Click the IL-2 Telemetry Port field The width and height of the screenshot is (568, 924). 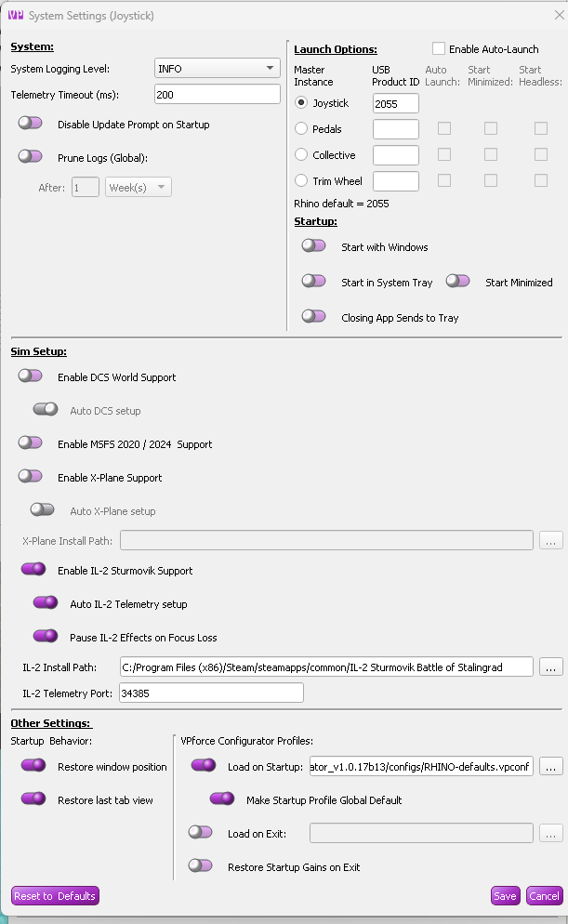tap(211, 693)
